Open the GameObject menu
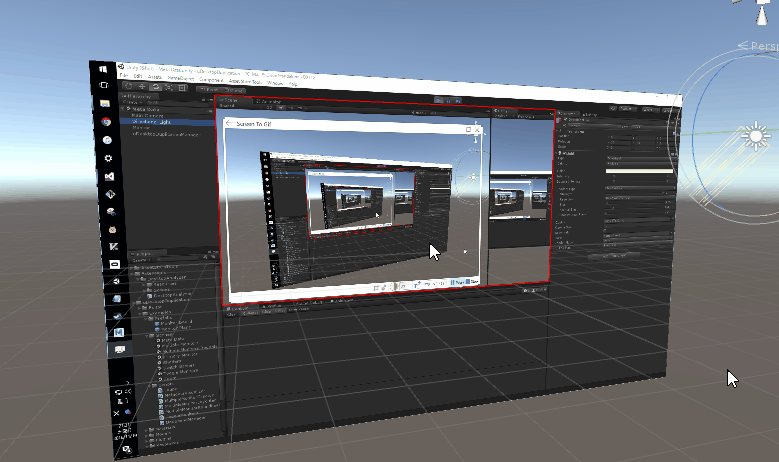 [180, 78]
